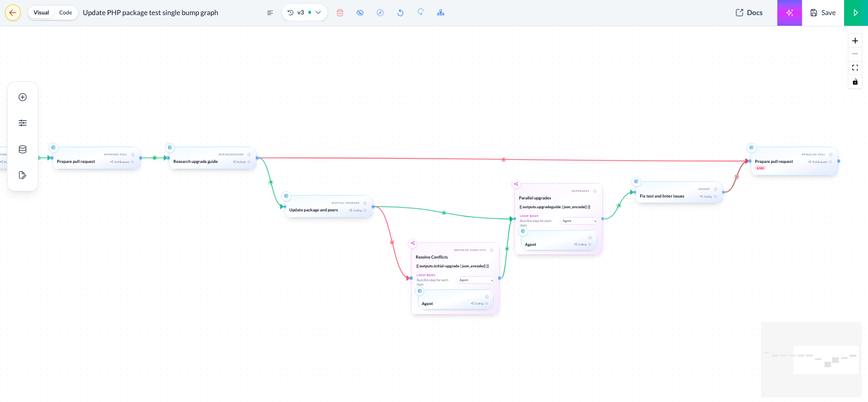Click the END badge on final node

coord(760,169)
